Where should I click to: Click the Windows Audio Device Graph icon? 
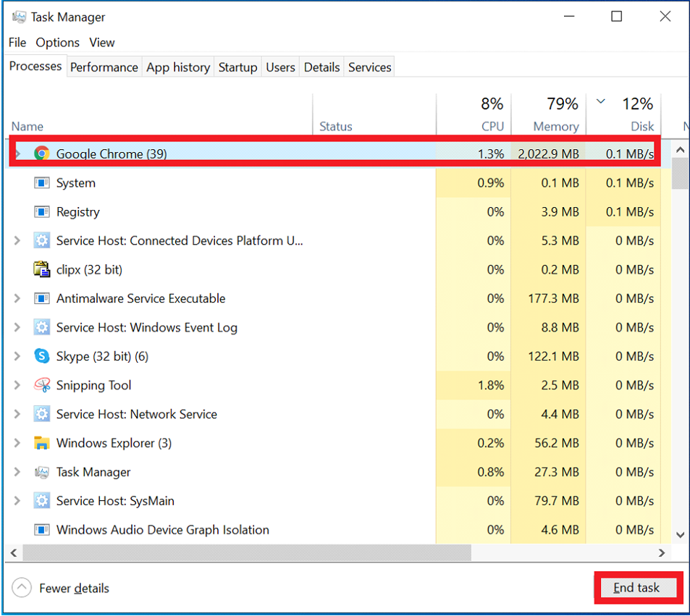click(41, 529)
